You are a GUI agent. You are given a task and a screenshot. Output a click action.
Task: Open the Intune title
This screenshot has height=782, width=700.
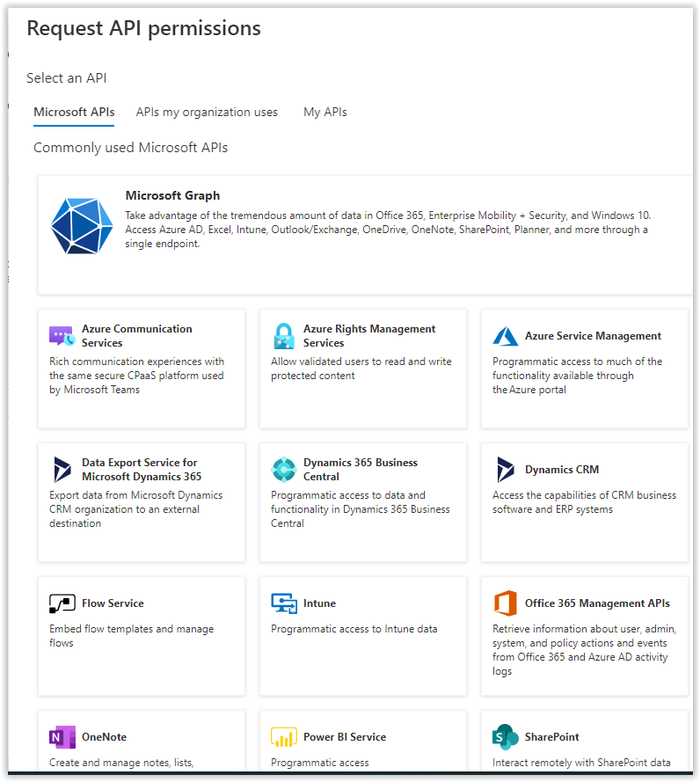tap(319, 603)
